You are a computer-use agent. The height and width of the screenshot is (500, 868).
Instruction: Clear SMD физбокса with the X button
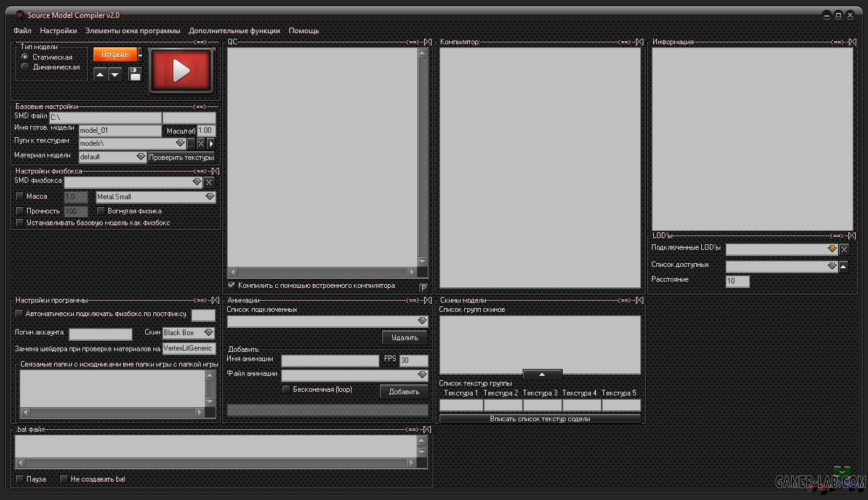click(x=209, y=182)
